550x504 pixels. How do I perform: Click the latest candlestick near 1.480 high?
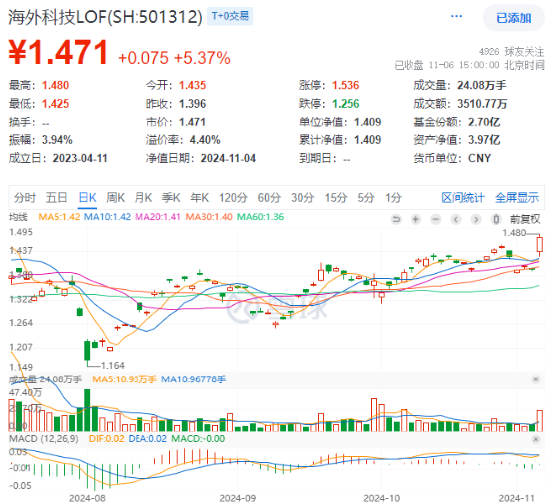pyautogui.click(x=539, y=244)
